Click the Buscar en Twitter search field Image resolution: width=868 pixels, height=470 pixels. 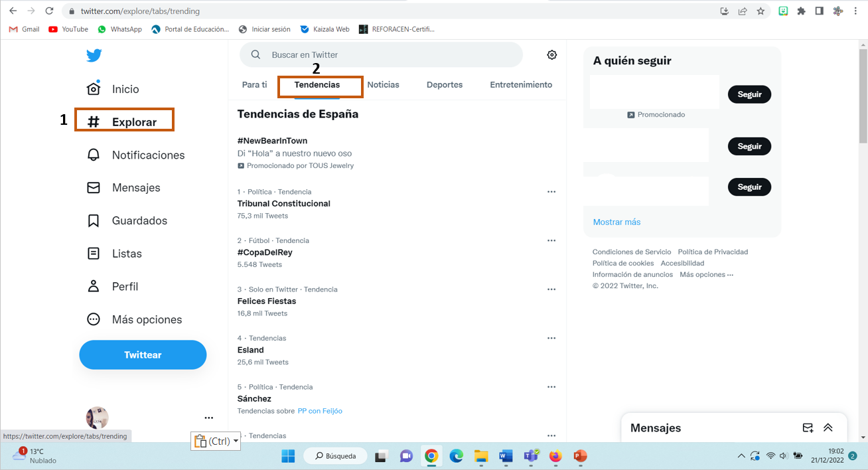click(x=381, y=55)
